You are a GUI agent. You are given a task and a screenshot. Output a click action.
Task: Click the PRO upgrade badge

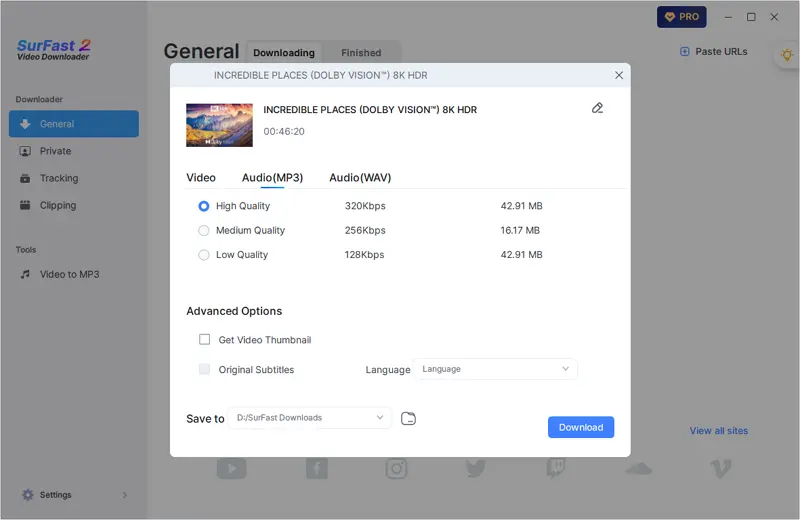click(x=681, y=17)
